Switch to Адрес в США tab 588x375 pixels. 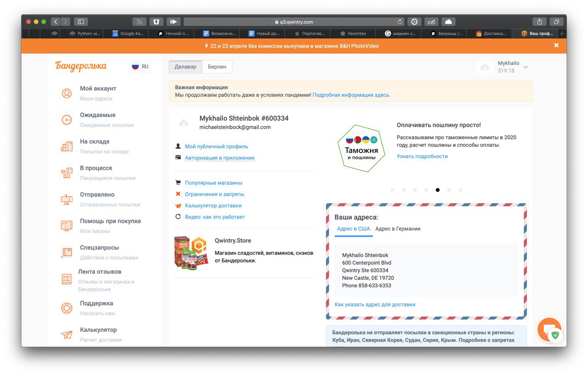(353, 228)
